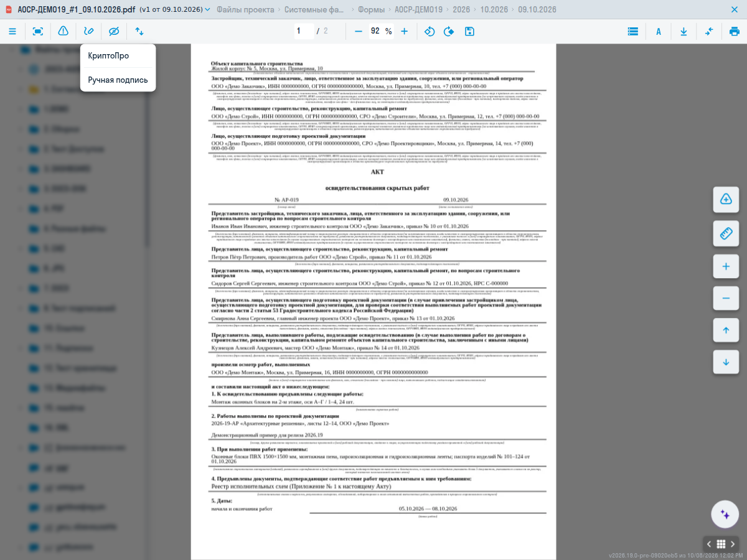Select the ruler measure tool
Screen dimensions: 747x560
(726, 233)
